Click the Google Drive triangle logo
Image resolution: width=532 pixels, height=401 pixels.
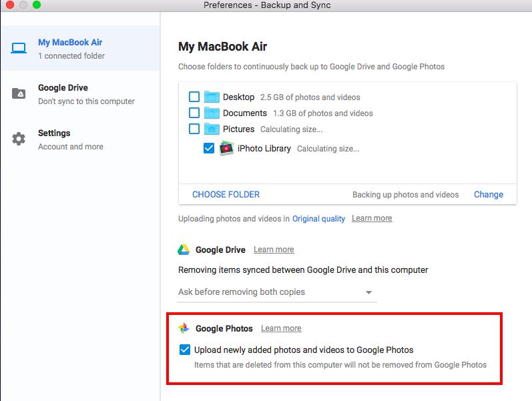click(x=184, y=250)
